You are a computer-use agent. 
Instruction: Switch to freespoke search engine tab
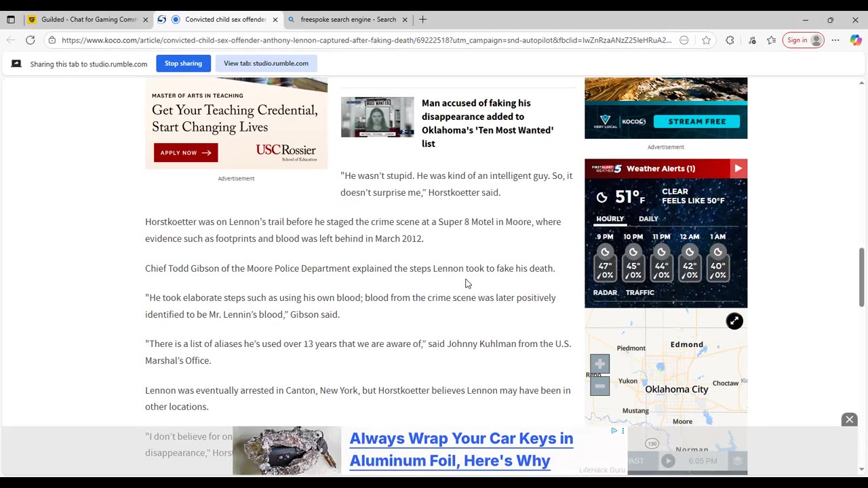pyautogui.click(x=347, y=20)
